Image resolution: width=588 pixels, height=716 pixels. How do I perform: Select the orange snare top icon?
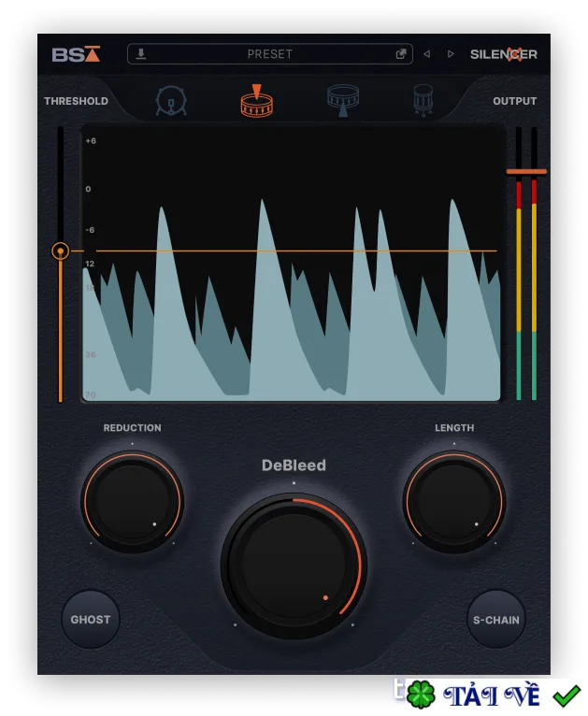coord(256,101)
